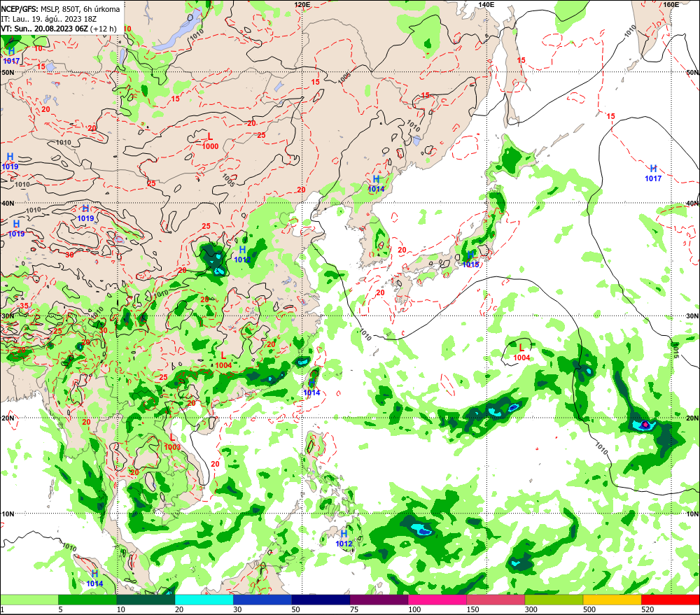Click the rose 150–300 legend swatch

496,600
